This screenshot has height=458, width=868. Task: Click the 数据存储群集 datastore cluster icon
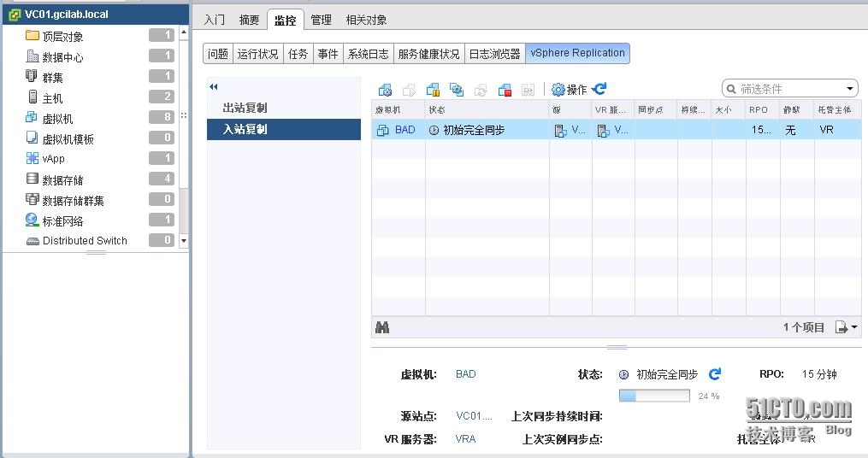pos(32,199)
